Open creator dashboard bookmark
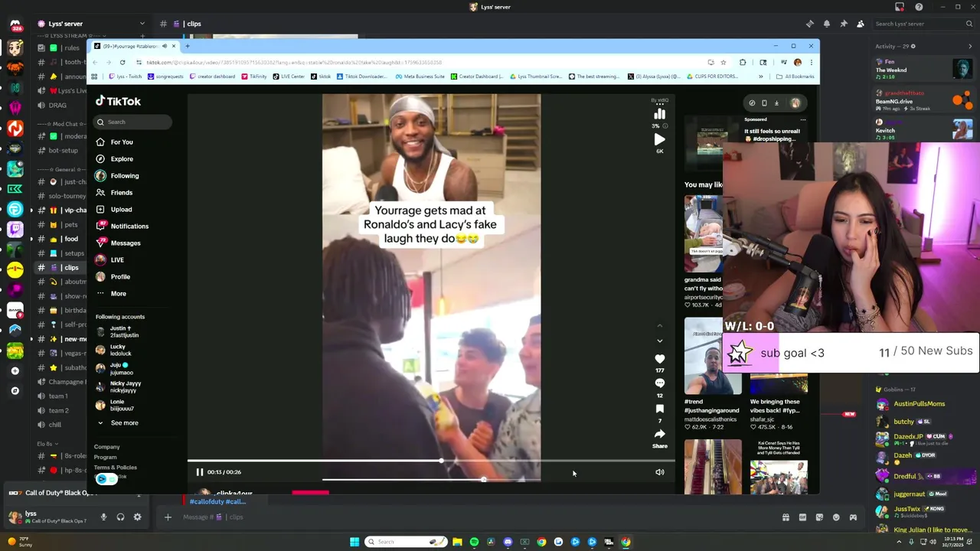Image resolution: width=980 pixels, height=551 pixels. tap(212, 77)
